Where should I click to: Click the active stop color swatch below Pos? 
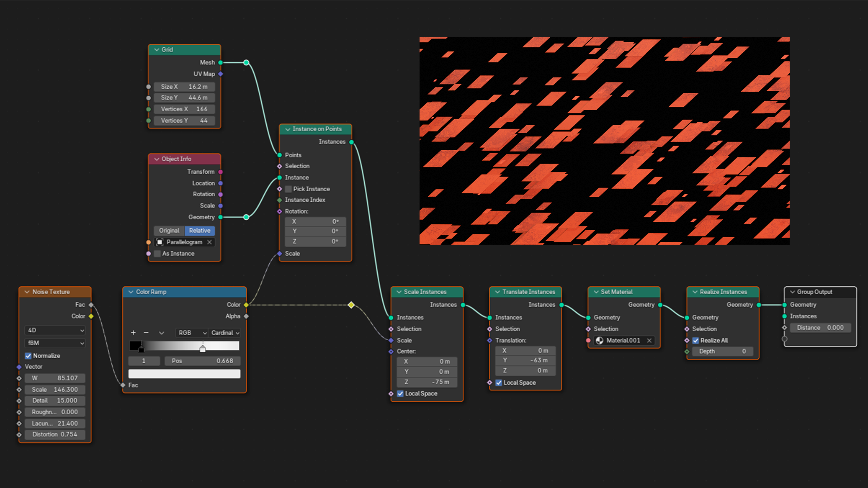tap(184, 373)
